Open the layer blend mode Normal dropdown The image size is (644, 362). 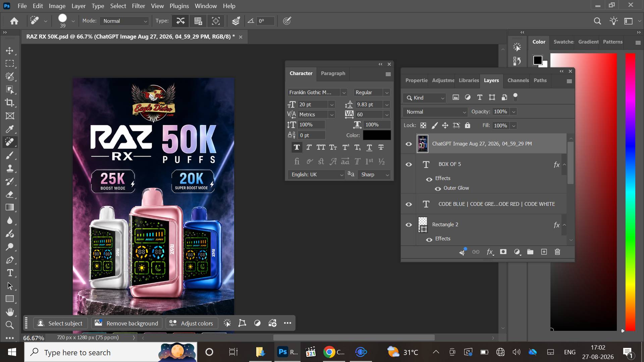[x=435, y=112]
